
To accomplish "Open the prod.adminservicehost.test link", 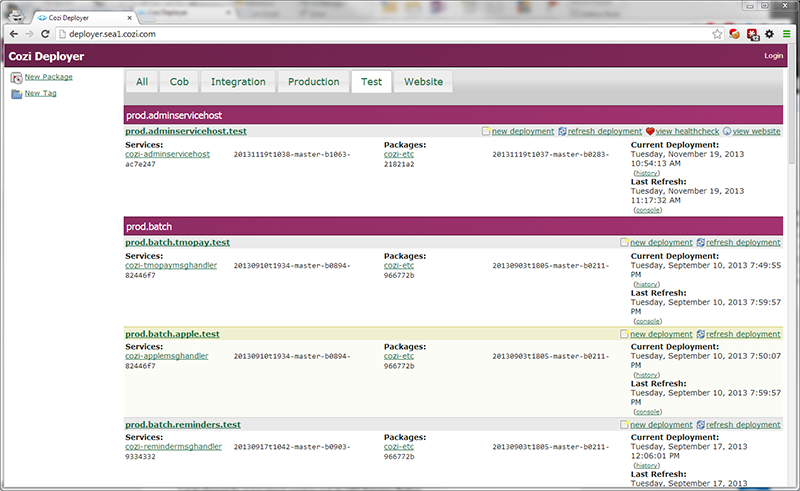I will 186,131.
